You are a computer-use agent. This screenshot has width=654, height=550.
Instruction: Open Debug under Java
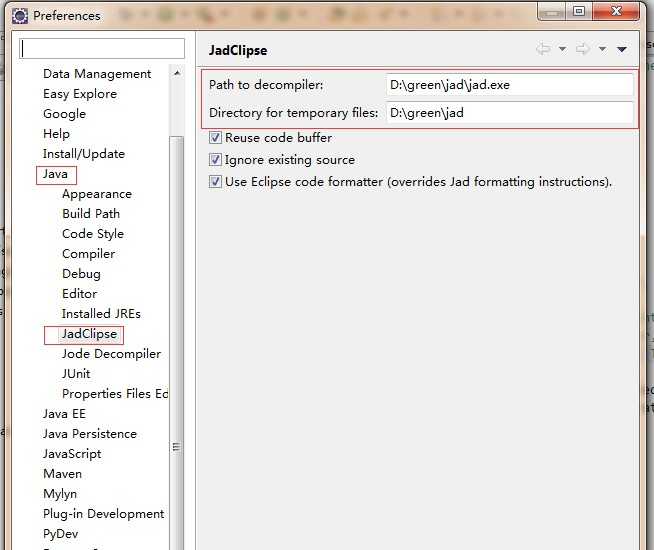point(81,274)
